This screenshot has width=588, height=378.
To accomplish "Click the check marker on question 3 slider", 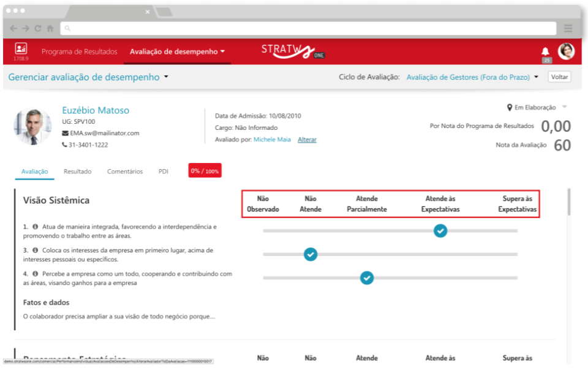I will pos(311,254).
